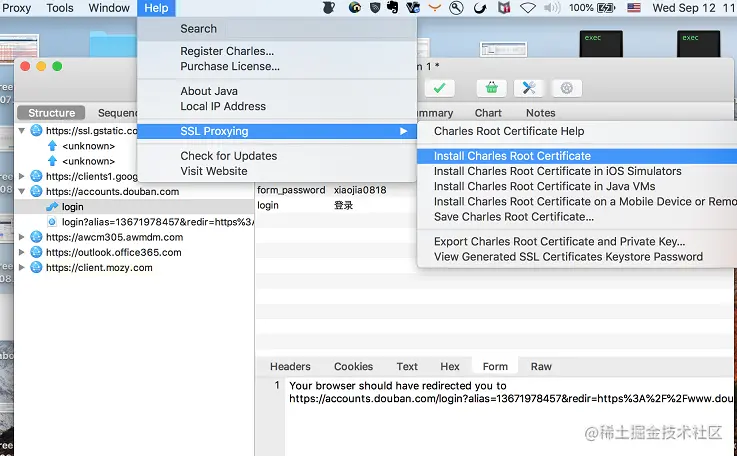Select Visit Website menu item

click(x=277, y=171)
